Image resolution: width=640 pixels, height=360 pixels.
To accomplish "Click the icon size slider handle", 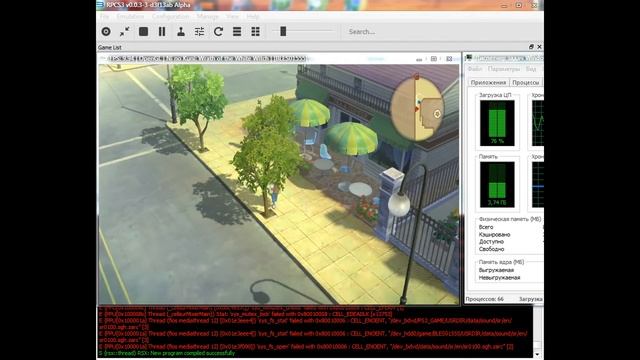I will click(x=283, y=31).
